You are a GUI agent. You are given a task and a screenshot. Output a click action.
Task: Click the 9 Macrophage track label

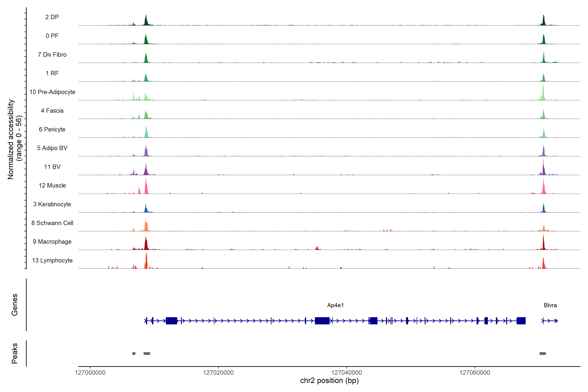coord(52,242)
